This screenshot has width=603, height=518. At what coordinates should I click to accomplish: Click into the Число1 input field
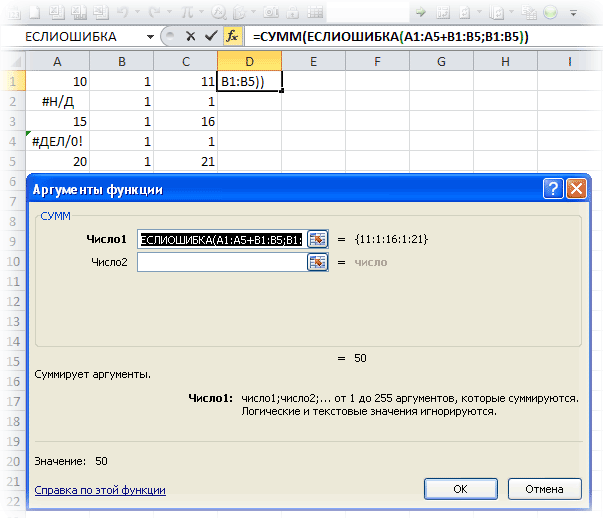[x=222, y=239]
